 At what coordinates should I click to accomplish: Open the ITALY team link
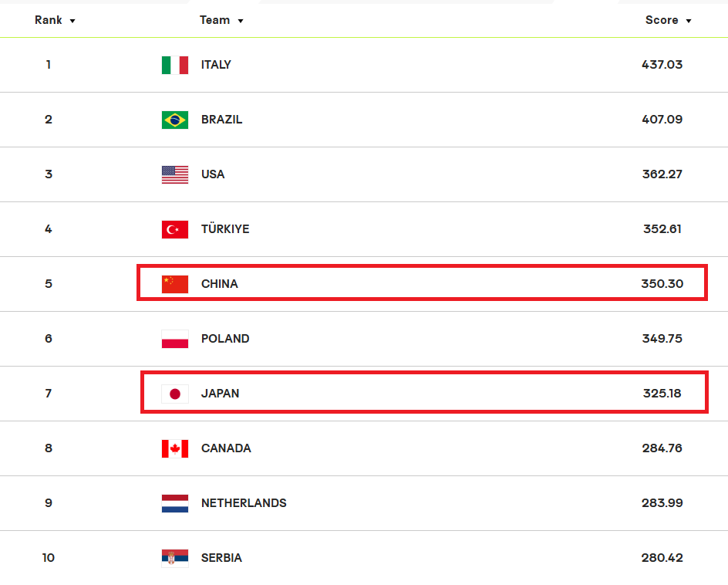coord(216,65)
